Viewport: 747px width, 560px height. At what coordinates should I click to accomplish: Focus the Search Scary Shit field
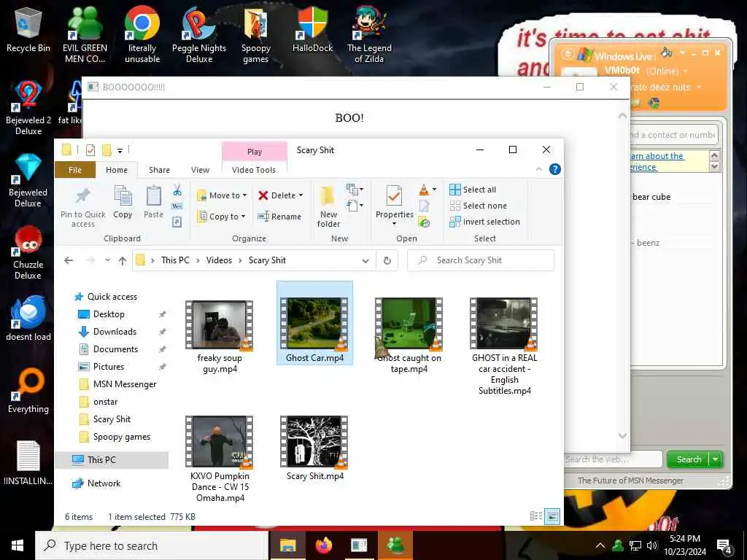pyautogui.click(x=481, y=260)
